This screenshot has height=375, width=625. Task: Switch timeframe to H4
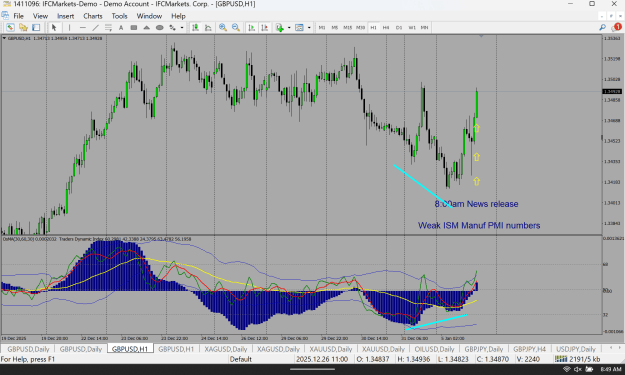(386, 27)
